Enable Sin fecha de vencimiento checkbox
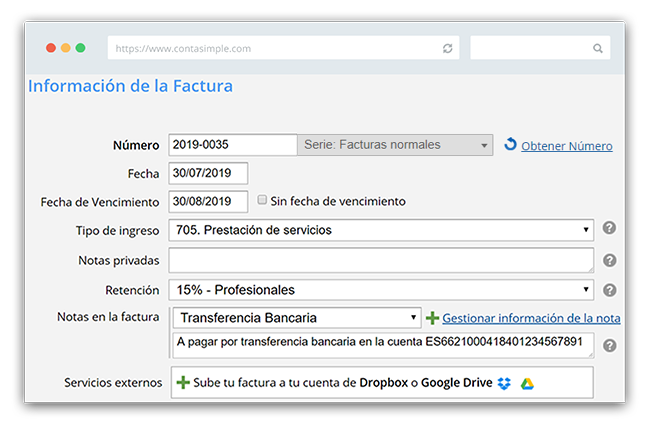This screenshot has width=650, height=429. tap(262, 200)
